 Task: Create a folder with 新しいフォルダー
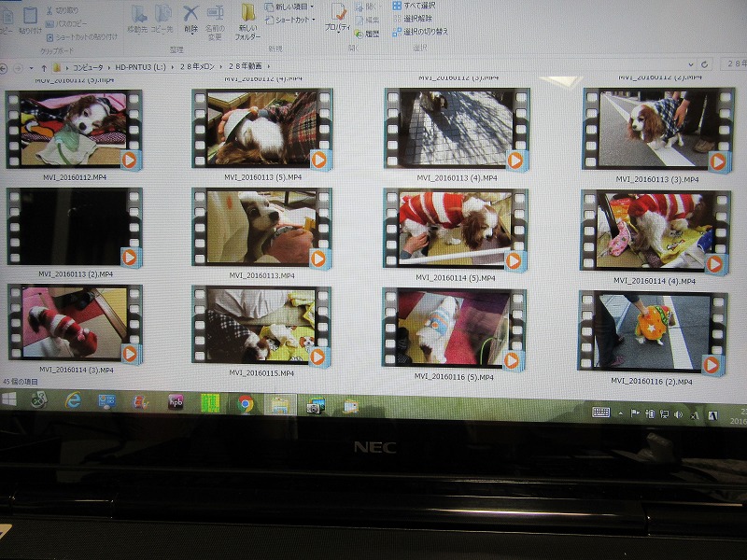(247, 22)
